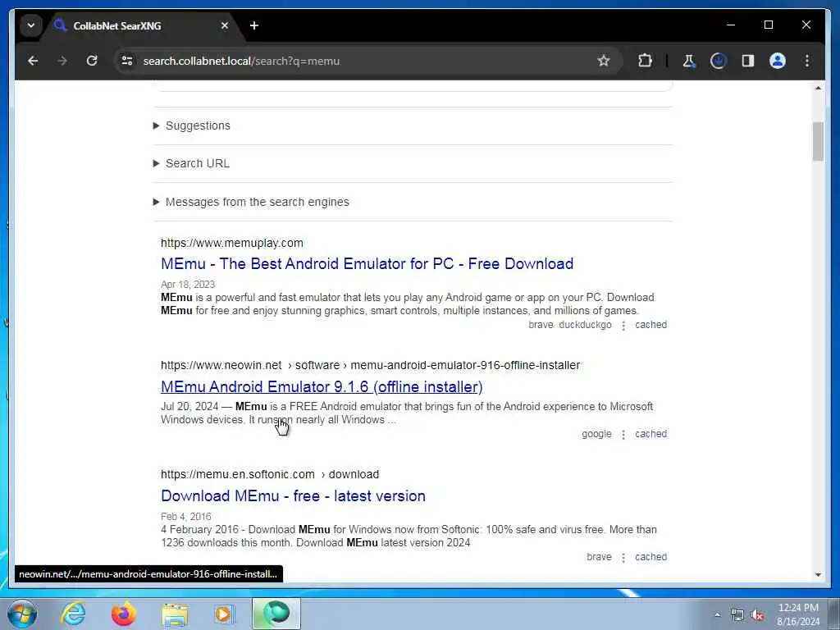The height and width of the screenshot is (630, 840).
Task: Open the Windows Start menu
Action: 22,614
